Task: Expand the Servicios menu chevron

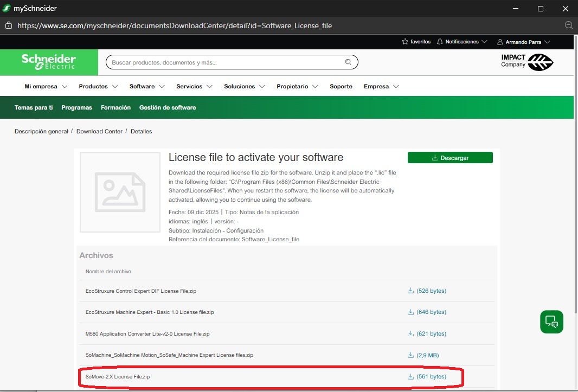Action: click(x=209, y=86)
